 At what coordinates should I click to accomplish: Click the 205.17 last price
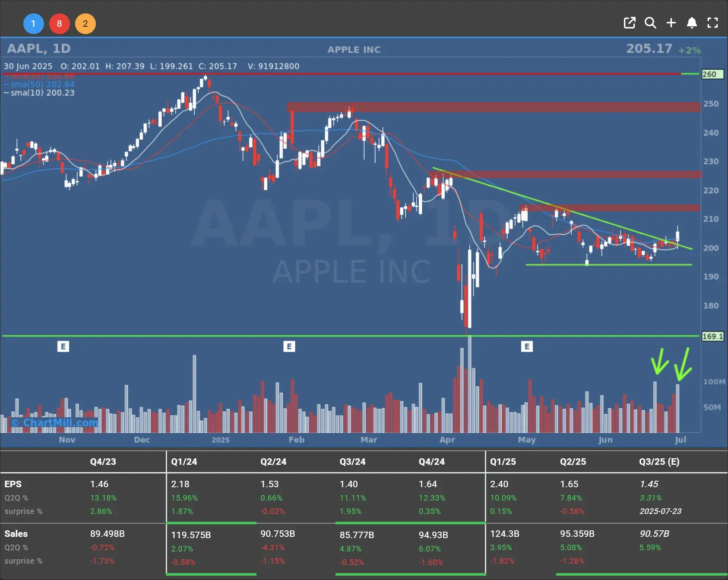649,48
